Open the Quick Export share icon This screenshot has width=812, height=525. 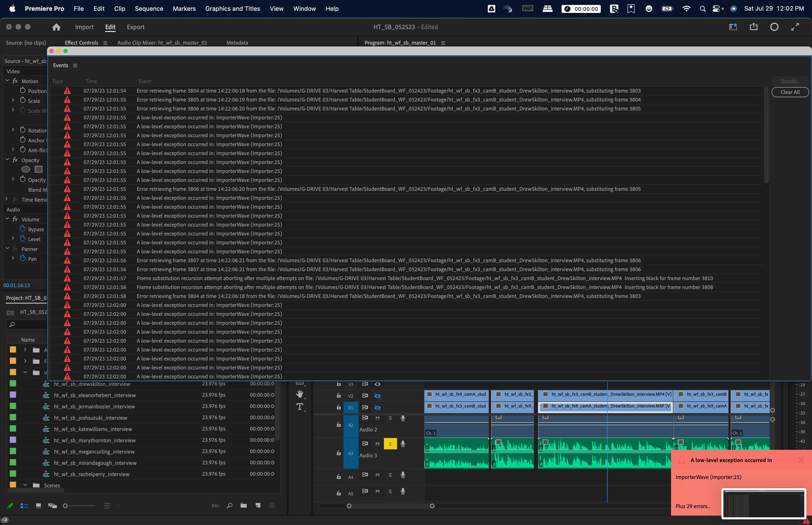753,27
